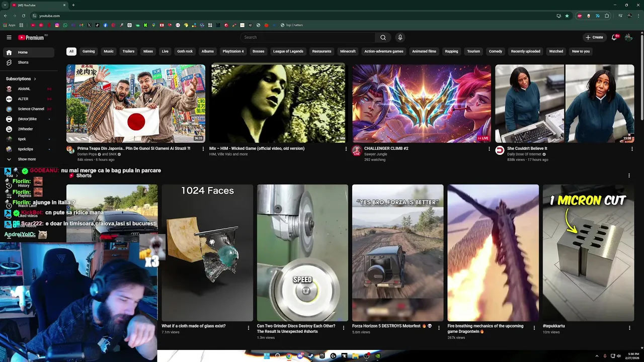Open the 1024 Faces short thumbnail
The width and height of the screenshot is (644, 362).
(x=207, y=253)
